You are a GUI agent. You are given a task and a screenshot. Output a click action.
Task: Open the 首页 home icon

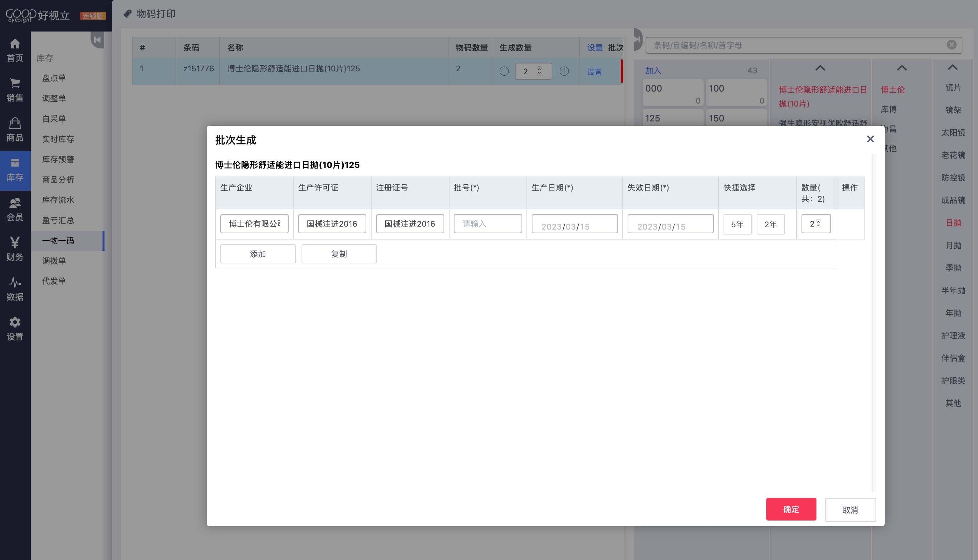15,43
